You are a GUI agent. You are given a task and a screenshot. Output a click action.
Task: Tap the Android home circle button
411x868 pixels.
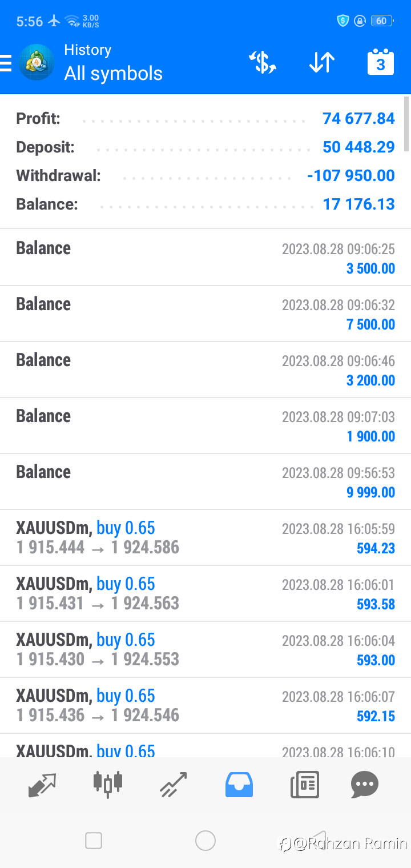tap(205, 841)
